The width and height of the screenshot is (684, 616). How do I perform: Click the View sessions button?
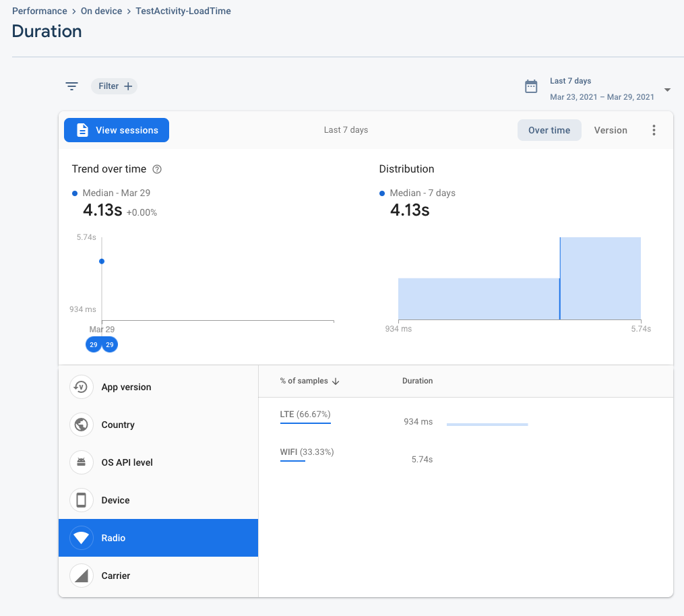pos(117,130)
